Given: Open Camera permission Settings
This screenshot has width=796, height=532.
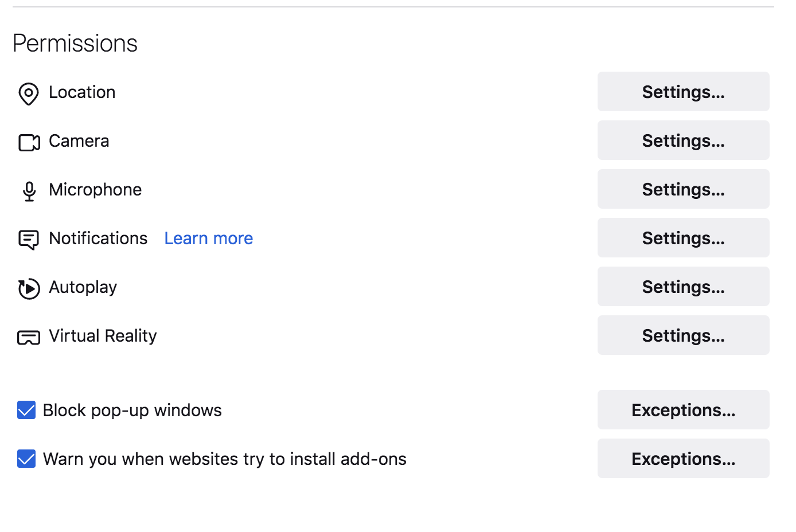Looking at the screenshot, I should tap(683, 140).
